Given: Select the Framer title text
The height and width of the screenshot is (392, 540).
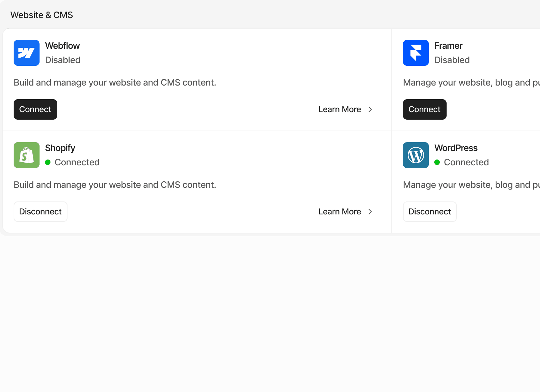Looking at the screenshot, I should click(448, 46).
